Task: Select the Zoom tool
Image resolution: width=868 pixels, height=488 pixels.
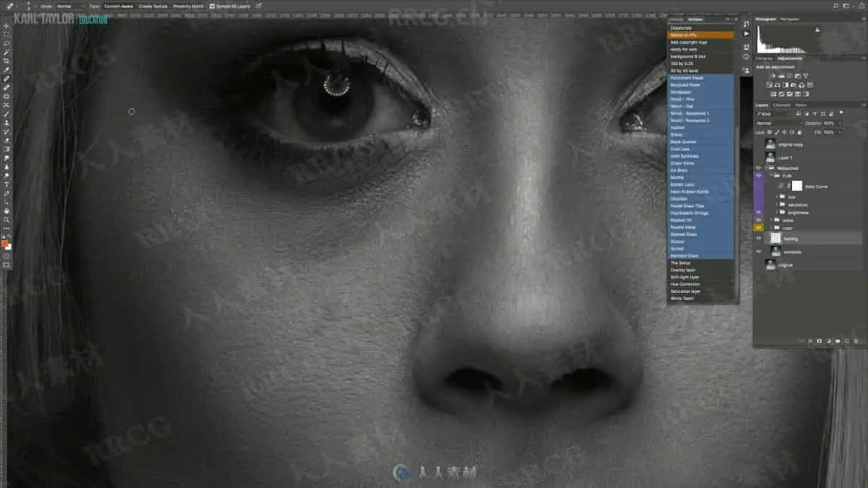Action: [x=7, y=219]
